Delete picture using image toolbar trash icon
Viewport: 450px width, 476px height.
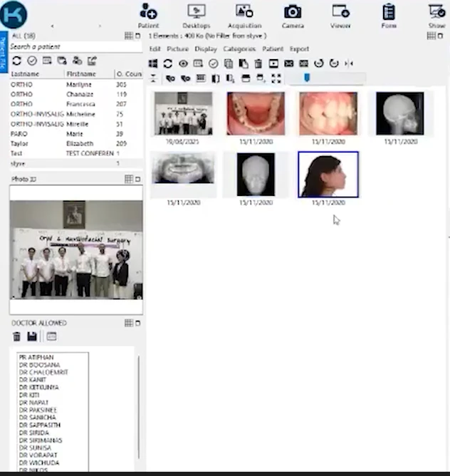(258, 63)
